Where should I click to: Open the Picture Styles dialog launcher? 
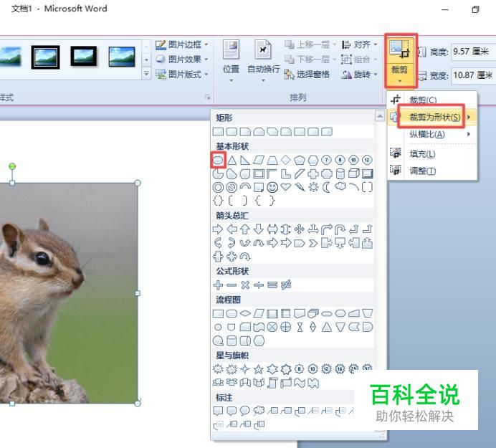click(x=208, y=97)
